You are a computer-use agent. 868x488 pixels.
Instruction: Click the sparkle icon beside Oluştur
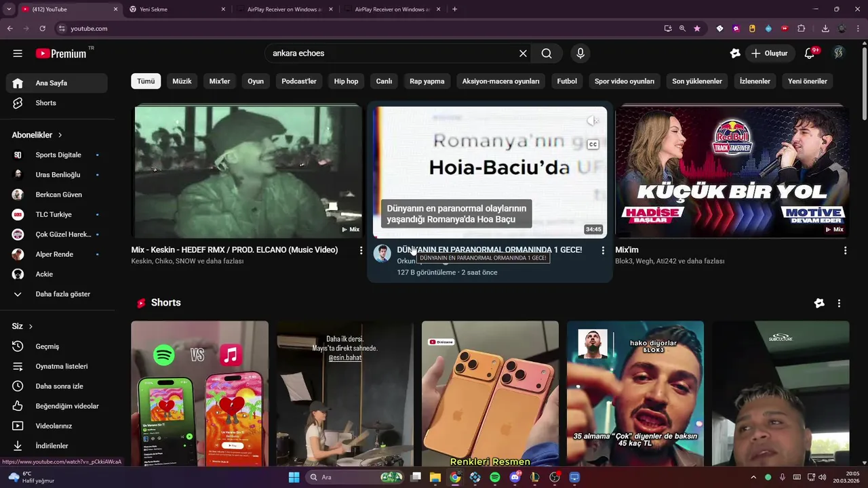click(735, 54)
